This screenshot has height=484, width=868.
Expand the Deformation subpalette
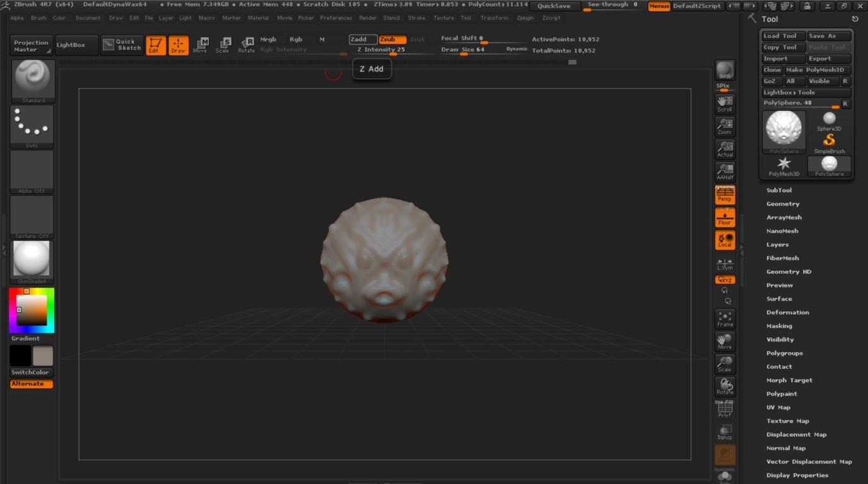788,312
